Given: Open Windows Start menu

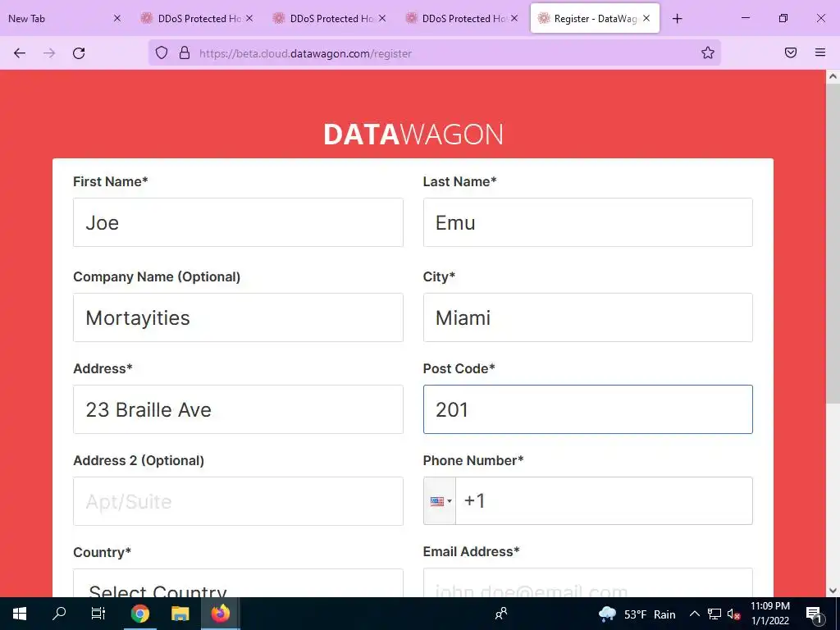Looking at the screenshot, I should pos(20,614).
